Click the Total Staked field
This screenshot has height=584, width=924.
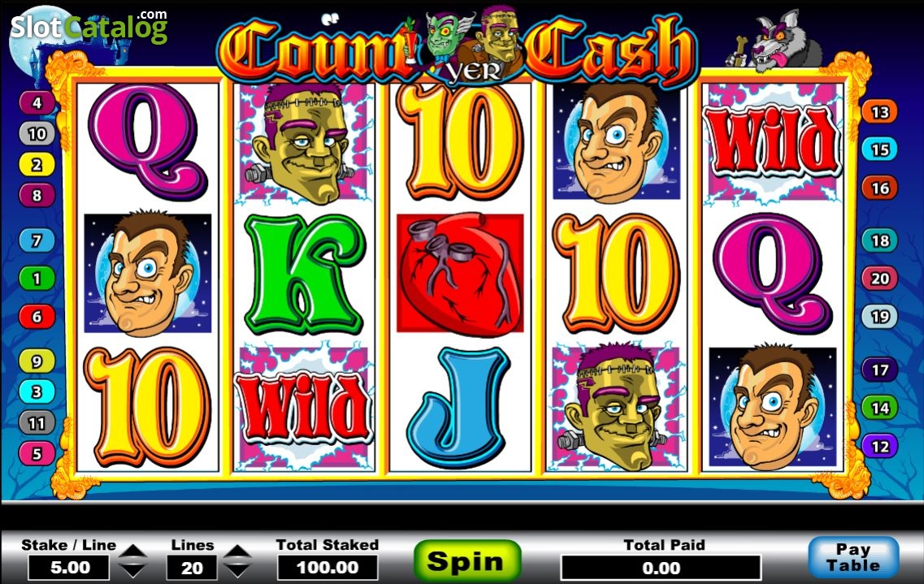(328, 568)
